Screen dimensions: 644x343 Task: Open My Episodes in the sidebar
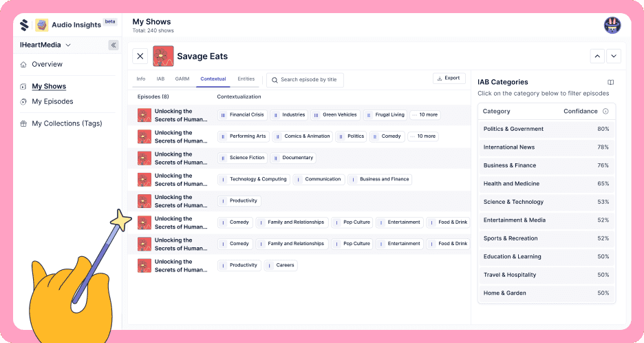coord(52,102)
